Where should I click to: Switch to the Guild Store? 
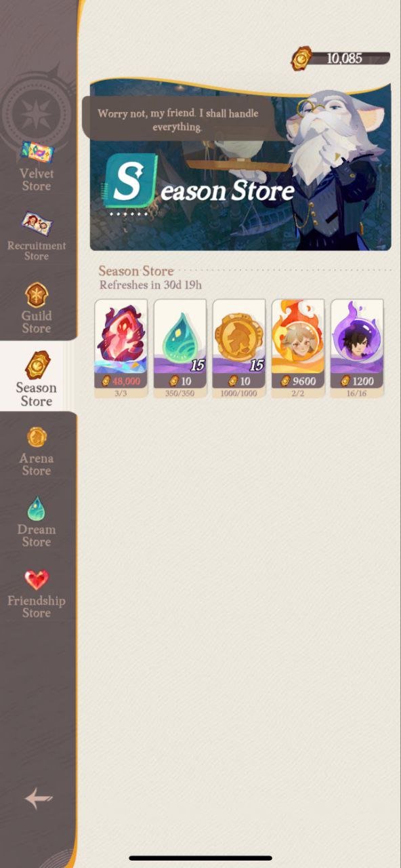(x=37, y=309)
